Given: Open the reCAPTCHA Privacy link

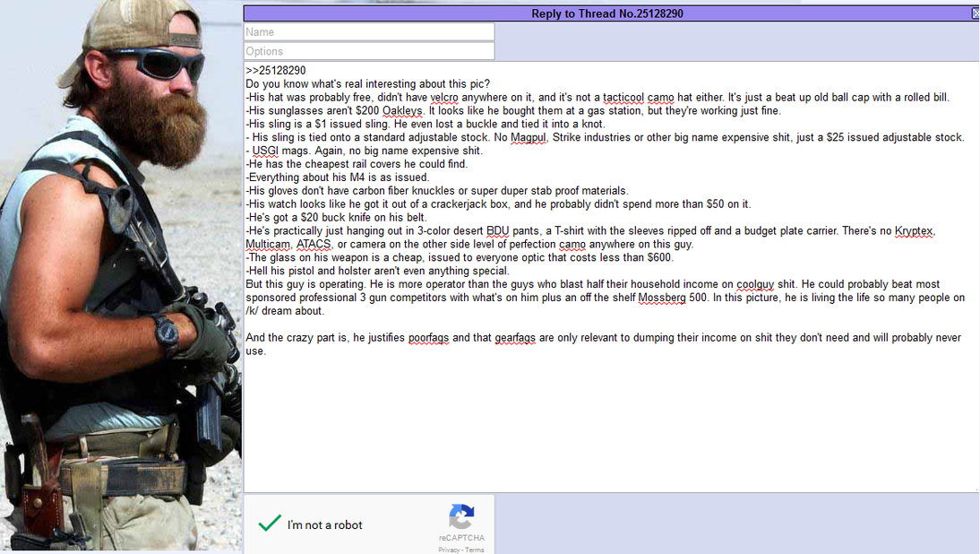Looking at the screenshot, I should (448, 550).
